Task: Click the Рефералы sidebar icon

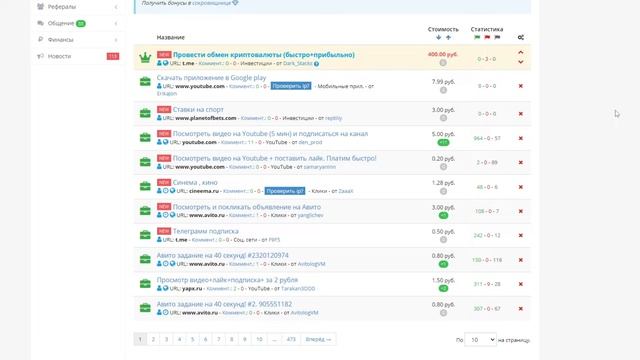Action: pos(40,7)
